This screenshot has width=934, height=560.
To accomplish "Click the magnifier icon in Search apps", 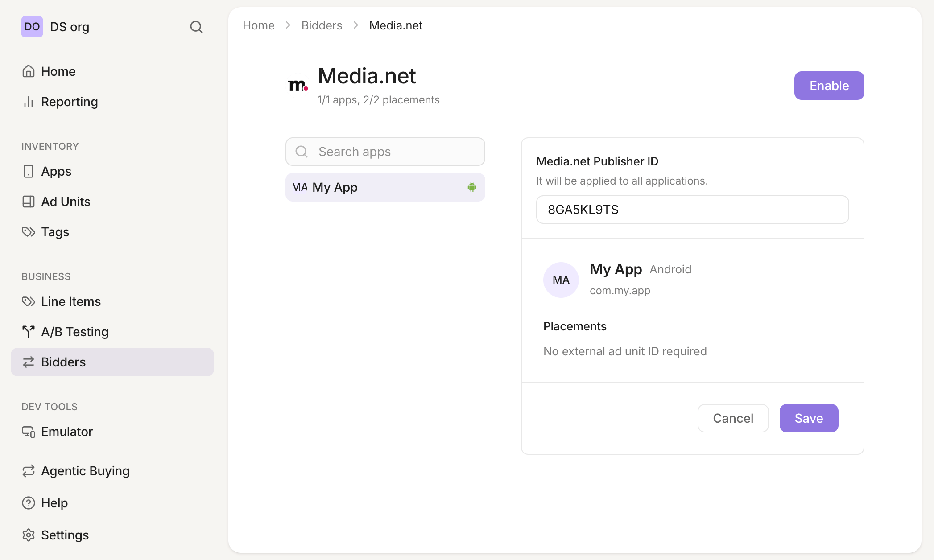I will [302, 152].
